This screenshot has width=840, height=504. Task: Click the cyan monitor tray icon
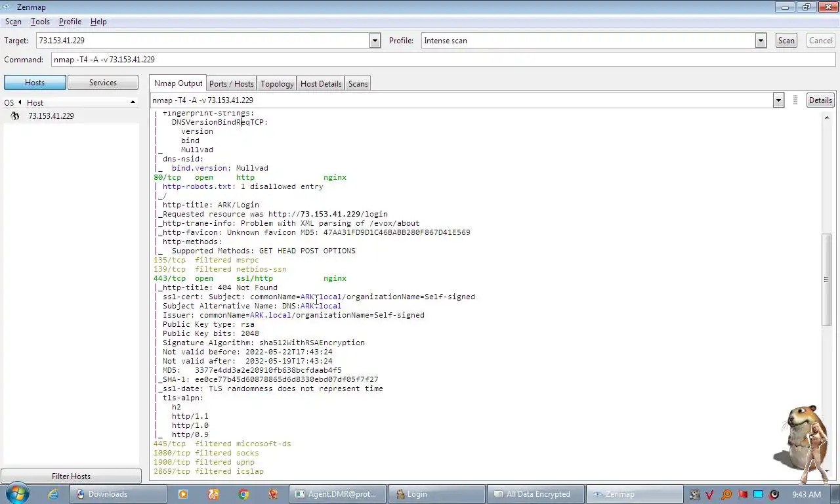[758, 494]
